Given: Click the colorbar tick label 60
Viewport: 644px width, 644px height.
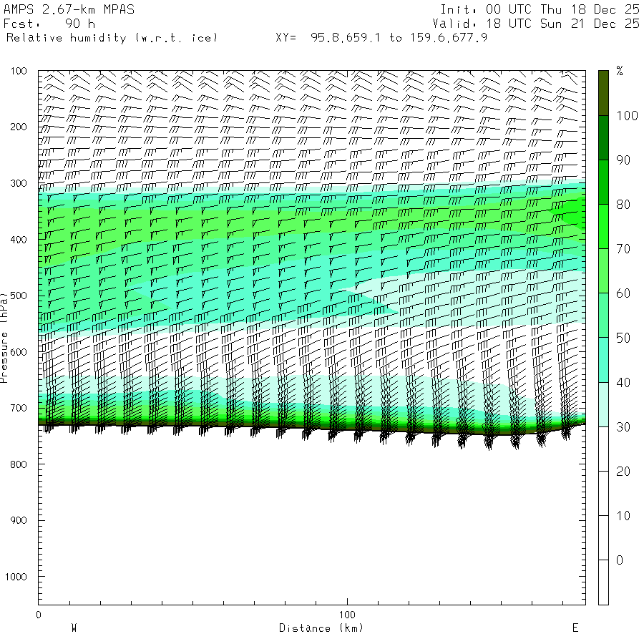Looking at the screenshot, I should pos(623,293).
